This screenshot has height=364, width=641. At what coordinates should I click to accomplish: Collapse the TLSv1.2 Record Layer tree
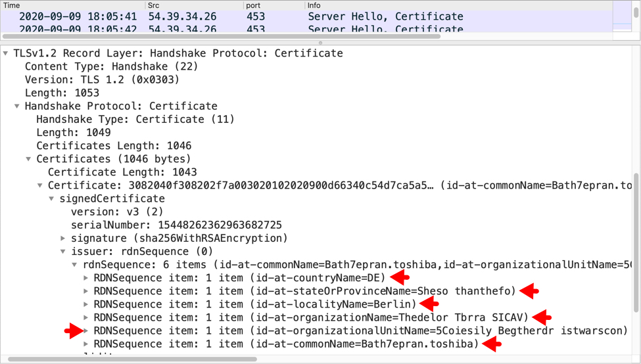tap(6, 53)
